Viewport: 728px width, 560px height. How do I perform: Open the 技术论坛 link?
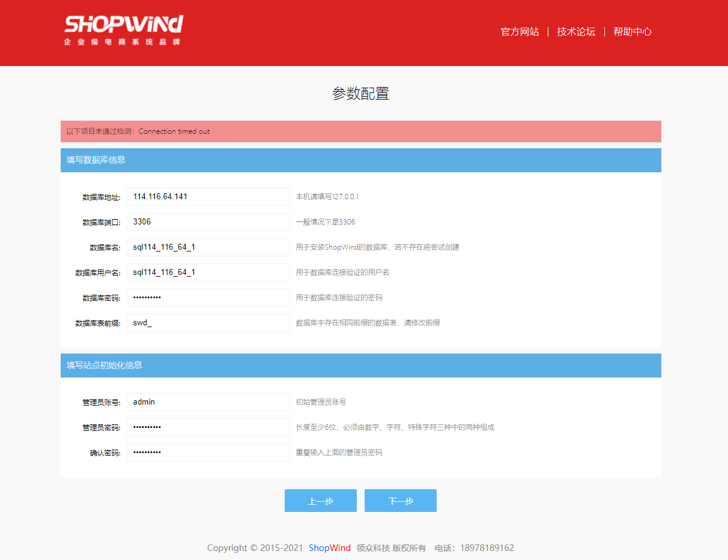click(576, 32)
